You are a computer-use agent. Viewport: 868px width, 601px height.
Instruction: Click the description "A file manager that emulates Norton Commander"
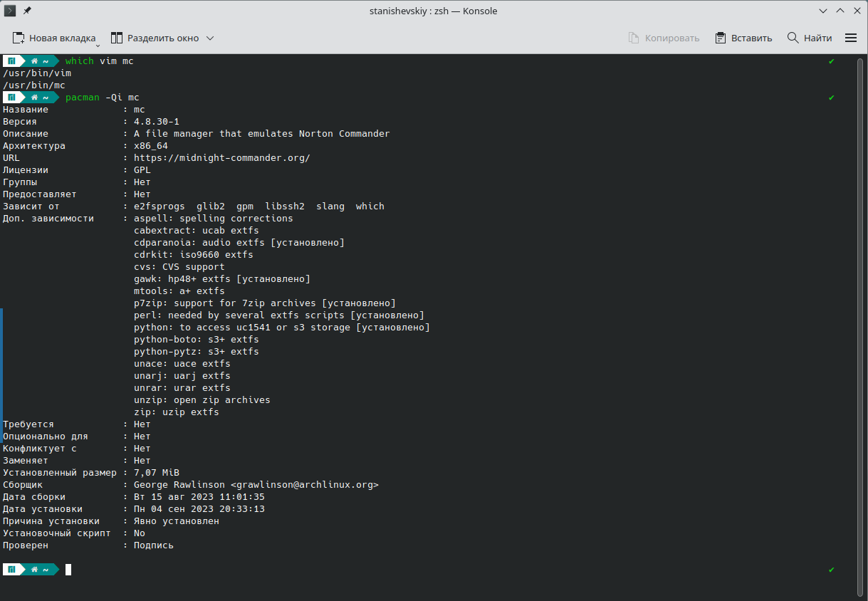(262, 134)
